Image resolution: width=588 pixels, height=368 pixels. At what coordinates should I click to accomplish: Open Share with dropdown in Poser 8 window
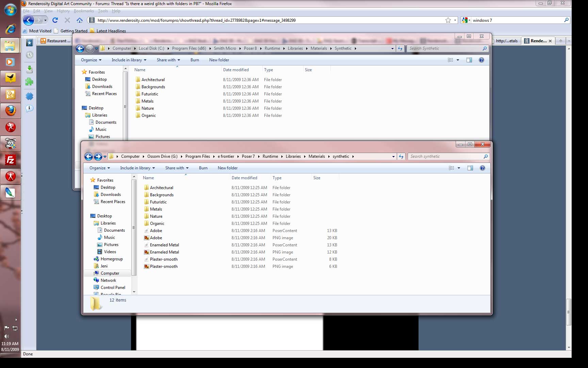[168, 60]
